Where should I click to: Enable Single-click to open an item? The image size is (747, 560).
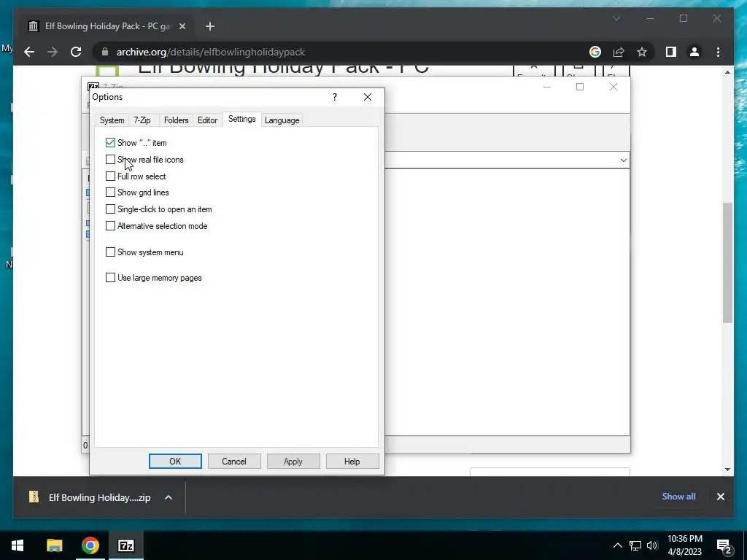[x=111, y=209]
